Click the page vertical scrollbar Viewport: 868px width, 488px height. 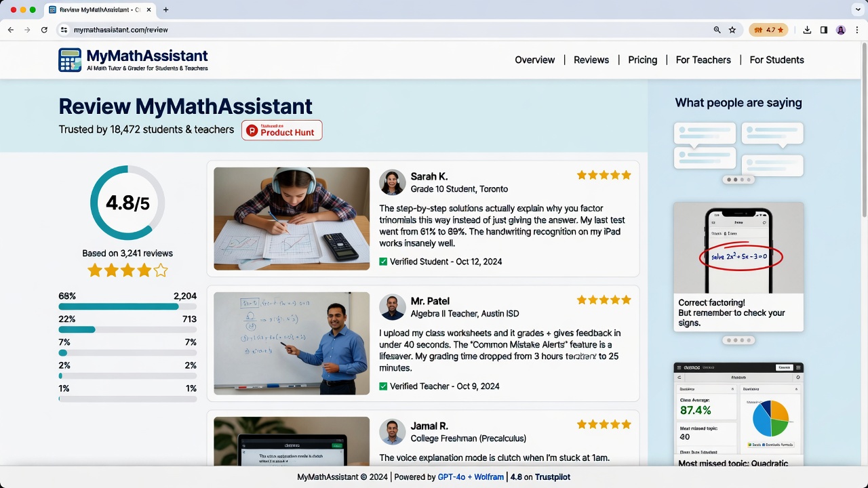pos(864,131)
